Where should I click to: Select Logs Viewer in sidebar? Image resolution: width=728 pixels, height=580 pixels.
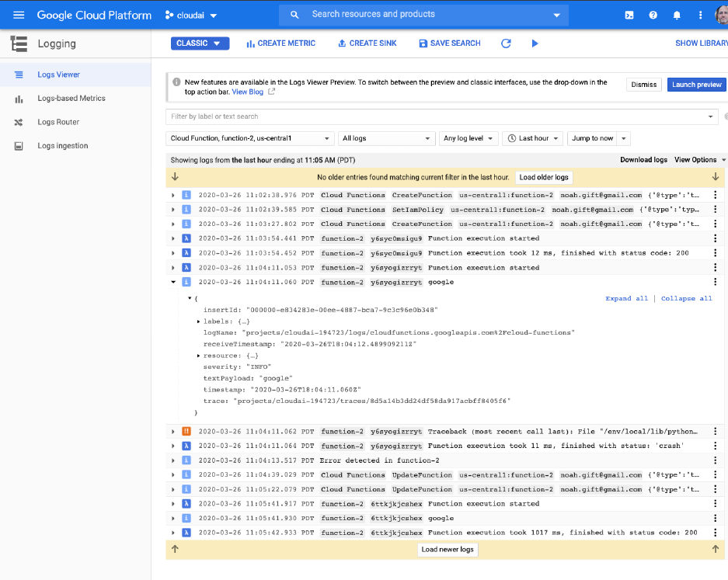pyautogui.click(x=75, y=75)
